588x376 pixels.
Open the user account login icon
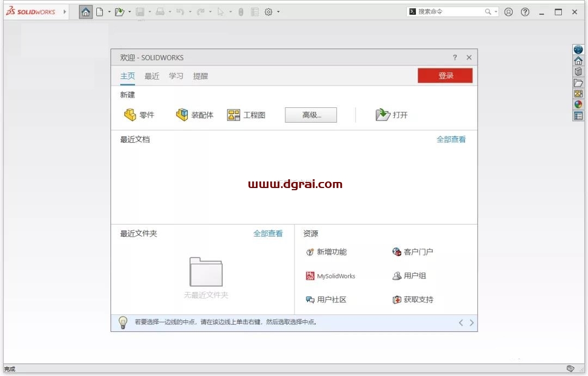point(509,12)
